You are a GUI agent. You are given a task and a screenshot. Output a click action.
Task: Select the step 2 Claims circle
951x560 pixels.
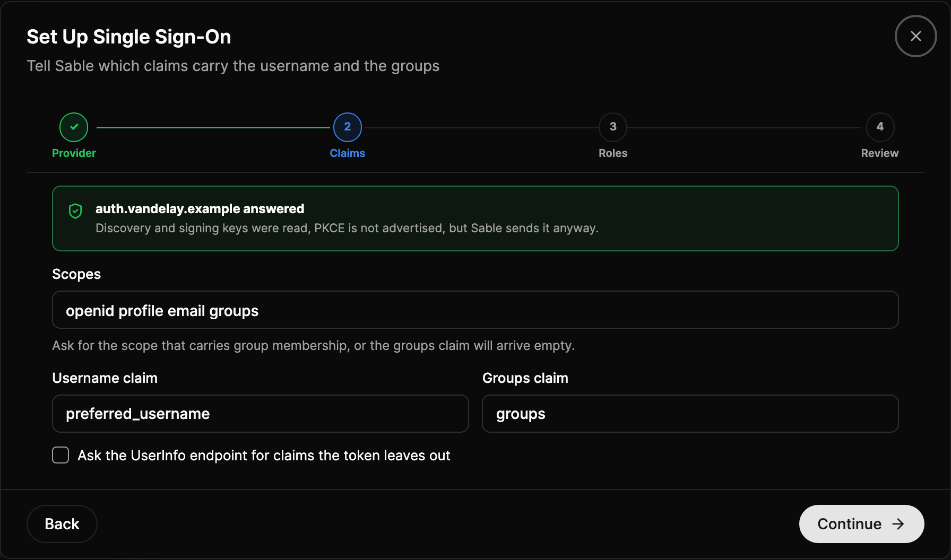[x=348, y=127]
